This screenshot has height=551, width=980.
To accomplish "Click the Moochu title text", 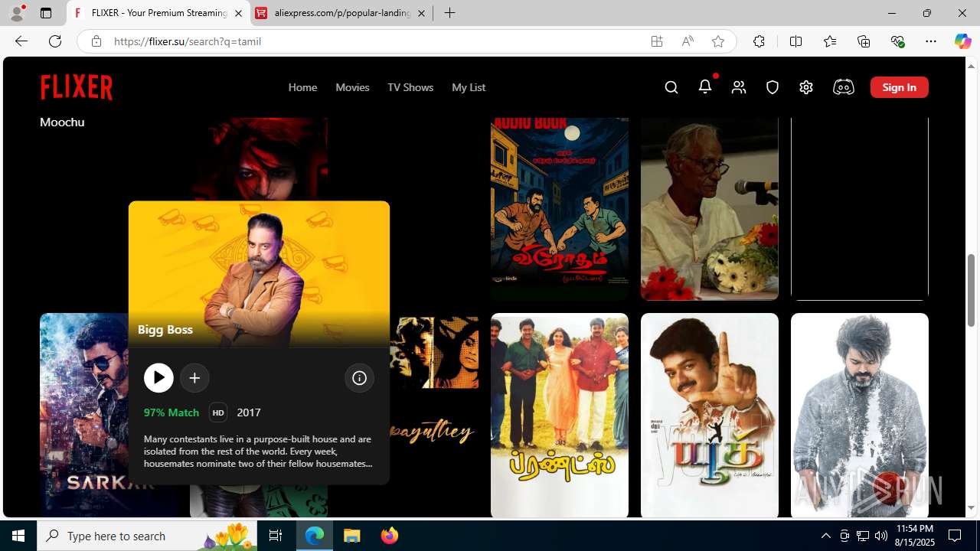I will [62, 122].
